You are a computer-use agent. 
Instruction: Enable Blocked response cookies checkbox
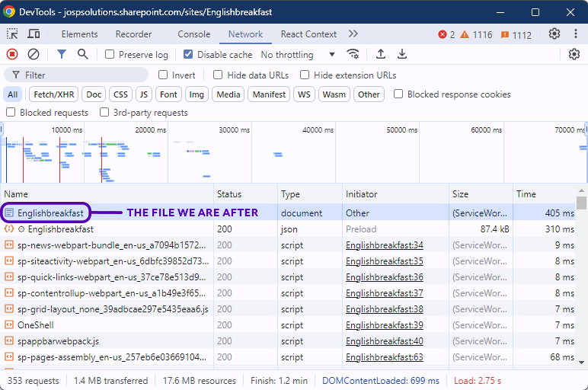(398, 94)
